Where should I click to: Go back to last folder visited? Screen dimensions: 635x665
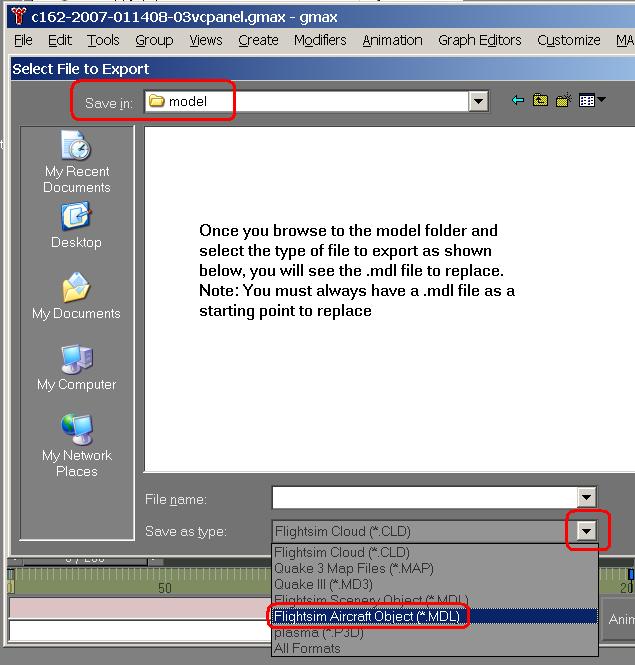coord(518,101)
